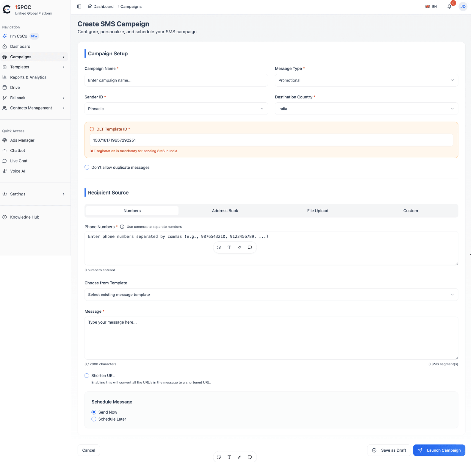Screen dimensions: 476x462
Task: Select the Send Now radio button
Action: pos(94,412)
